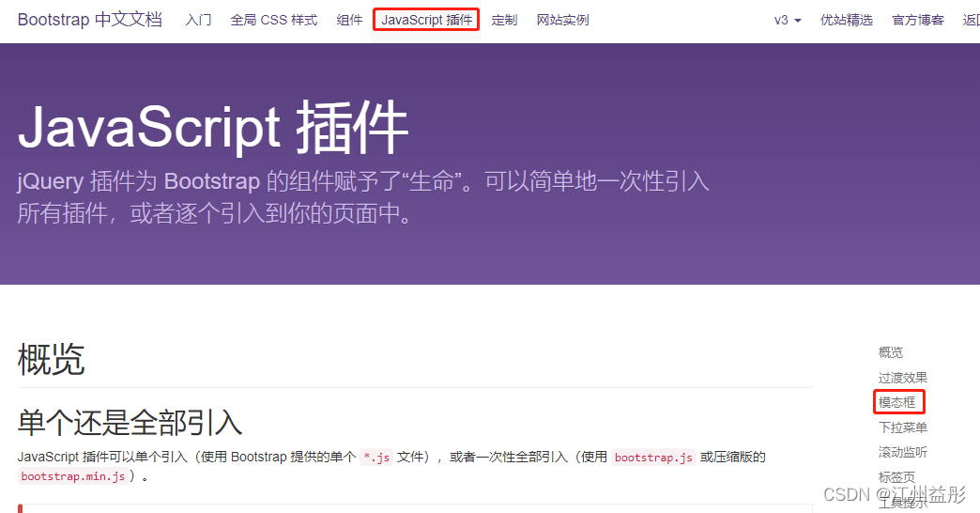980x513 pixels.
Task: Jump to 过渡效果 in the sidebar
Action: coord(902,378)
